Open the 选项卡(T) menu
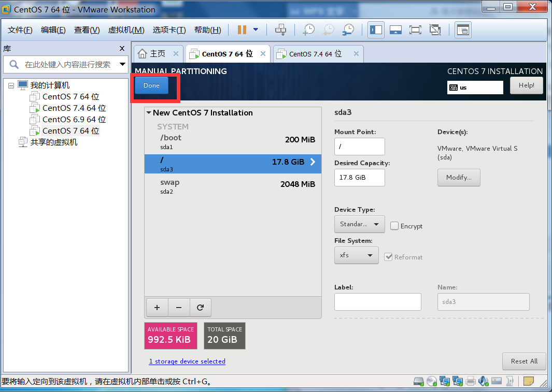Image resolution: width=552 pixels, height=392 pixels. [x=169, y=30]
